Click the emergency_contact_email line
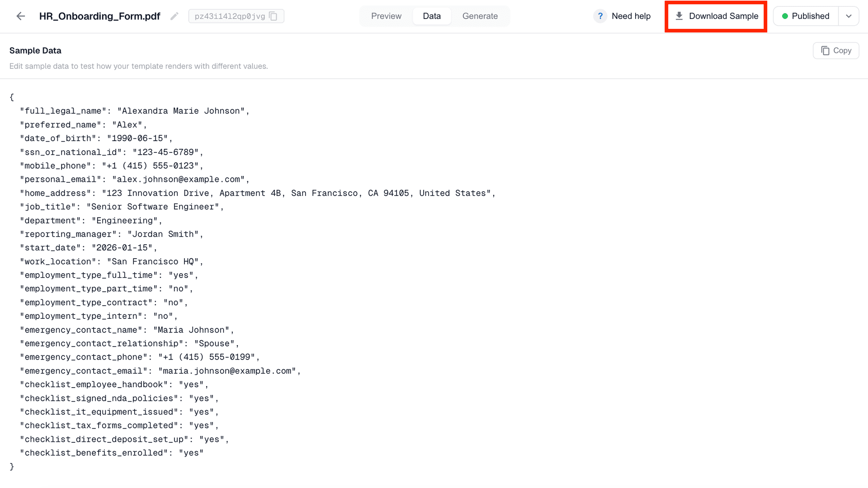Screen dimensions: 868x488 click(x=160, y=371)
